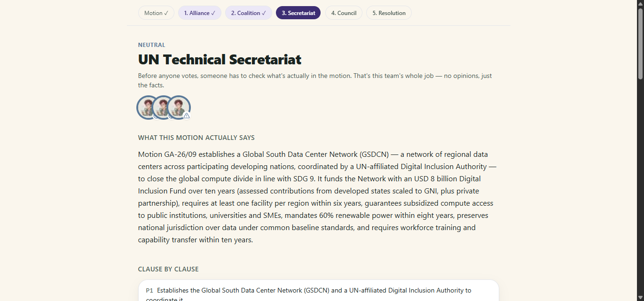Select the first Secretariat team avatar

tap(149, 108)
